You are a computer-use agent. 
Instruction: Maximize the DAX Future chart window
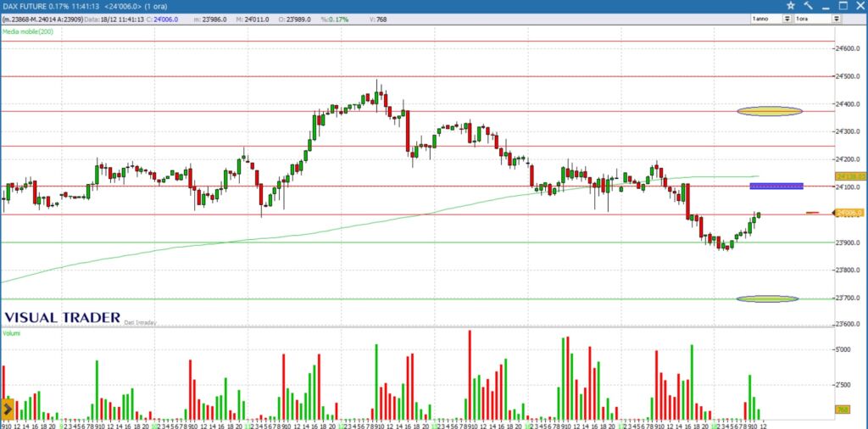(843, 6)
